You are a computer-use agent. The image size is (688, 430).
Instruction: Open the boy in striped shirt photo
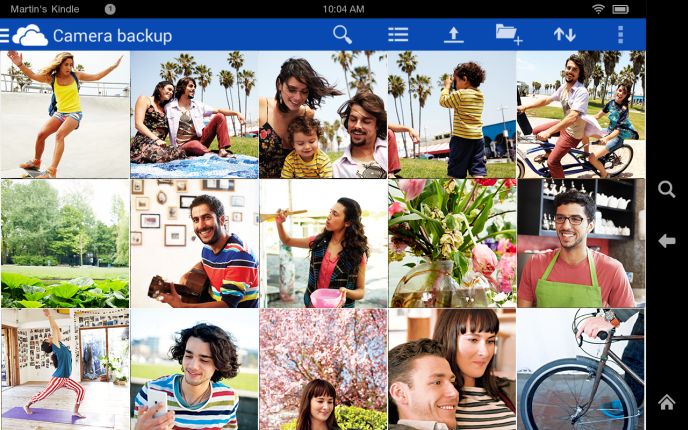(x=452, y=114)
